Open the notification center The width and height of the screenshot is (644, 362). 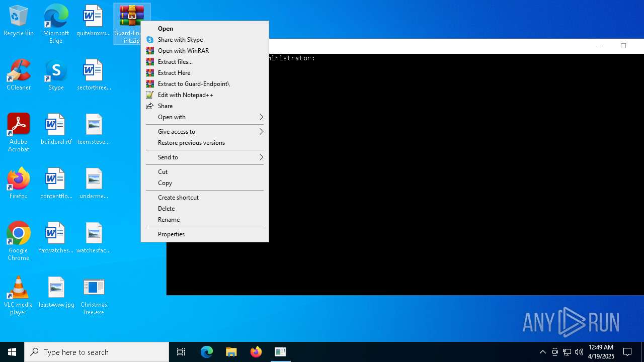click(627, 352)
